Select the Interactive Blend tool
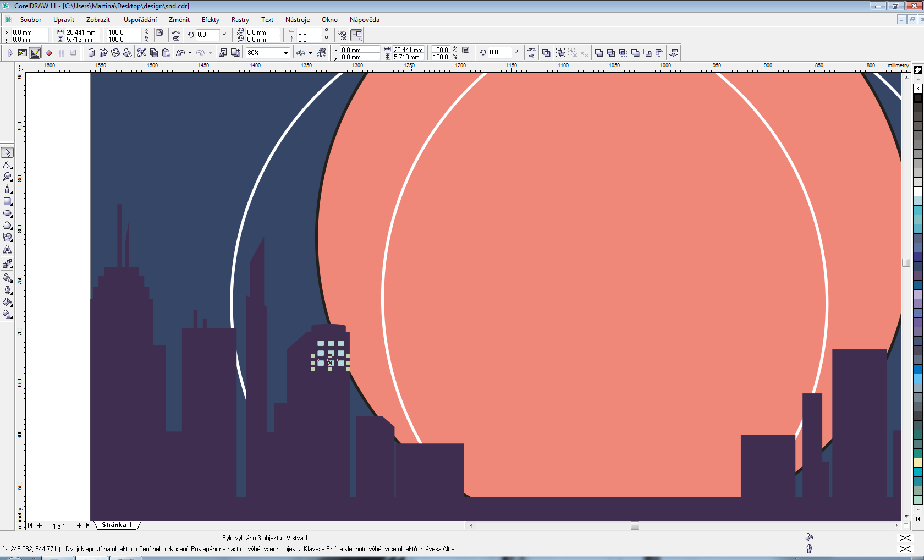This screenshot has height=560, width=924. pos(8,264)
